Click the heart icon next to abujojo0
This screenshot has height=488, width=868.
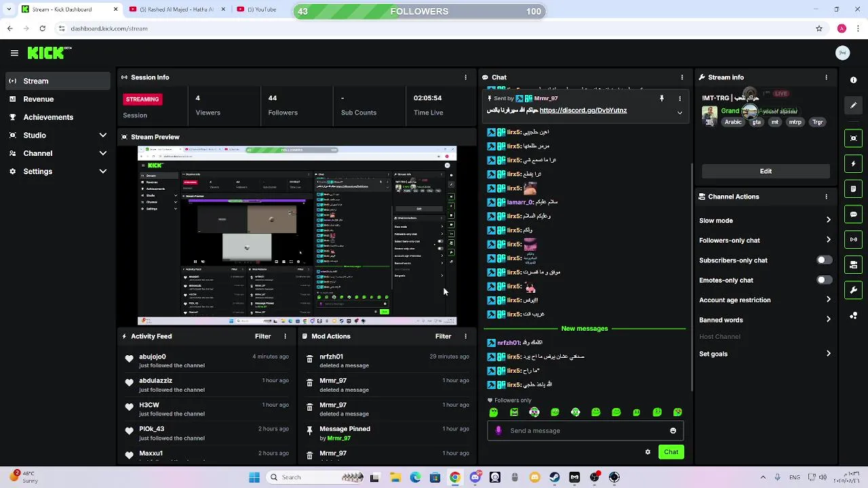(130, 359)
